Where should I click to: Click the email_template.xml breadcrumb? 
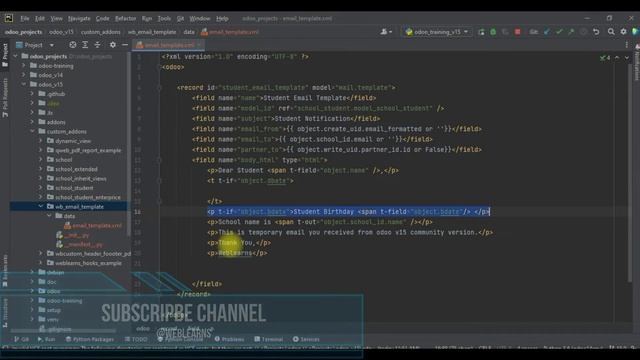click(x=230, y=32)
